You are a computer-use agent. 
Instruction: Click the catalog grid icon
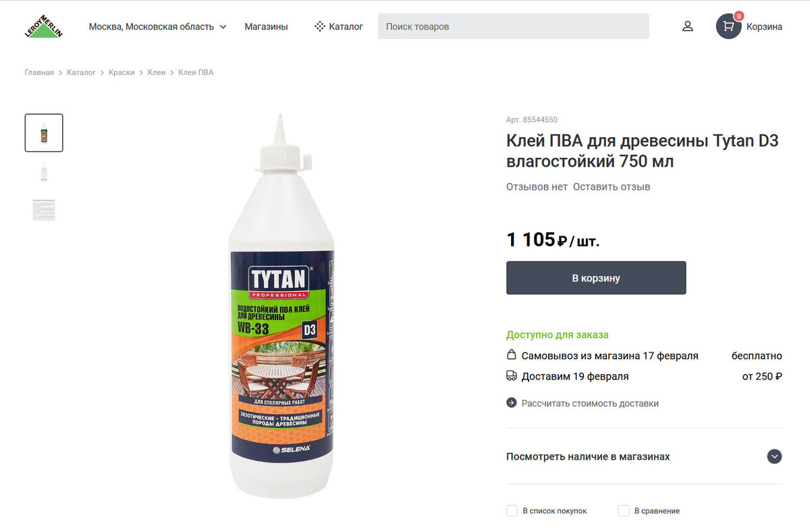click(x=320, y=26)
